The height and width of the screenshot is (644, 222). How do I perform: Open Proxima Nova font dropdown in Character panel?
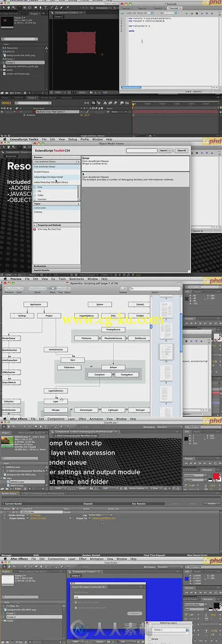195,605
